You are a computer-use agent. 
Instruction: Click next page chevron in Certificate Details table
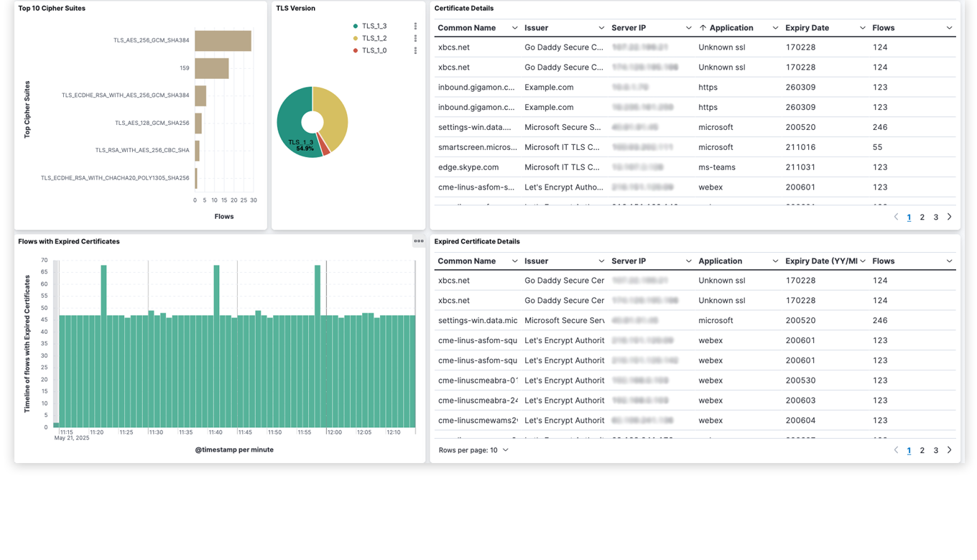pyautogui.click(x=949, y=216)
